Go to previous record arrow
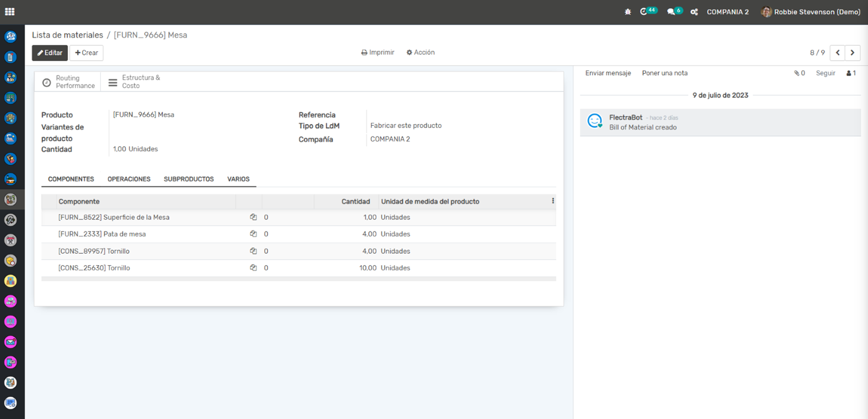Viewport: 868px width, 419px height. [837, 53]
